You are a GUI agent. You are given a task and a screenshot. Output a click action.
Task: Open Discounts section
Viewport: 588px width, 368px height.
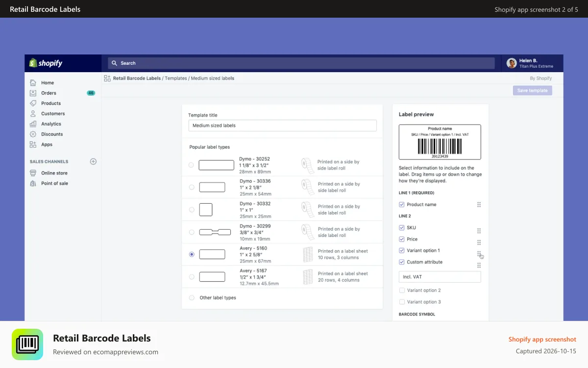coord(52,134)
